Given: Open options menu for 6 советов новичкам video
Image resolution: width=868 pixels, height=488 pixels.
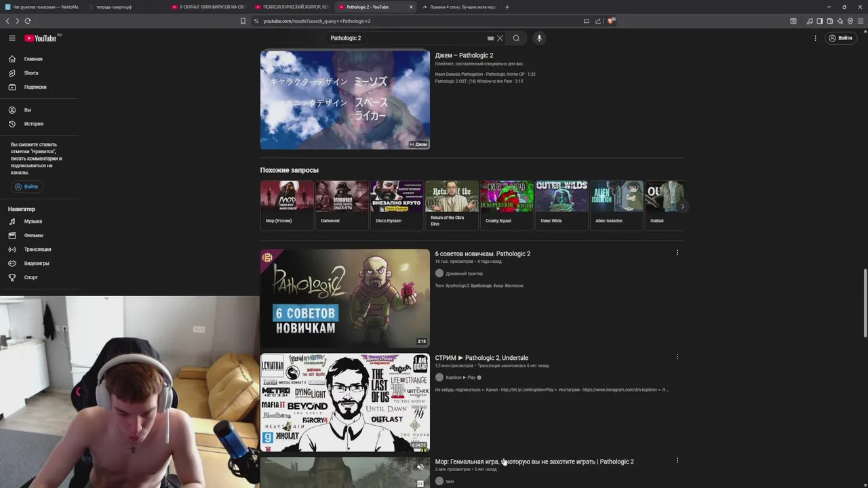Looking at the screenshot, I should tap(677, 253).
